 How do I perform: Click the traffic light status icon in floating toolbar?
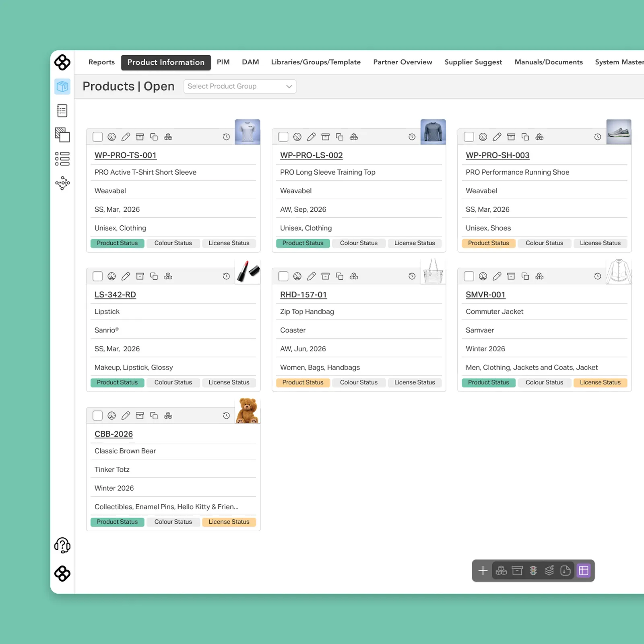[533, 570]
